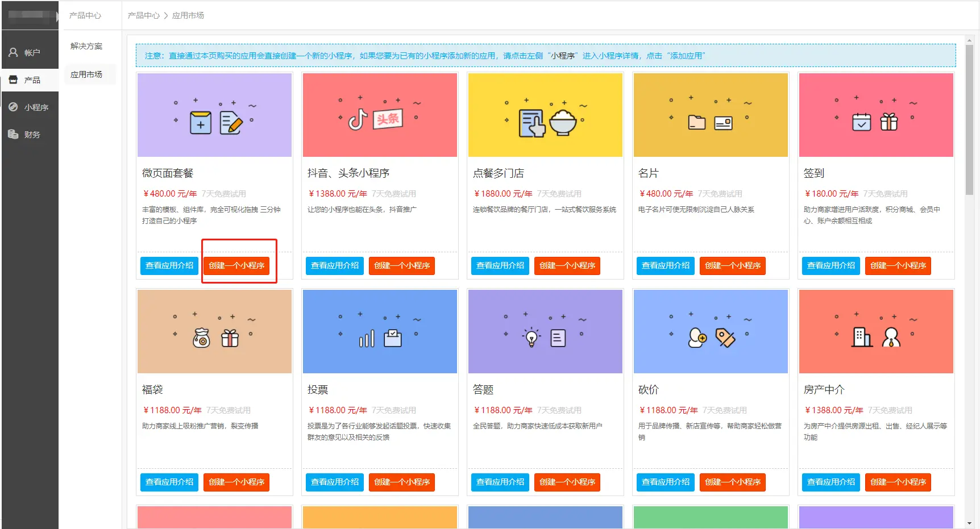
Task: View 查看应用介绍 for 房产中介
Action: pyautogui.click(x=831, y=482)
